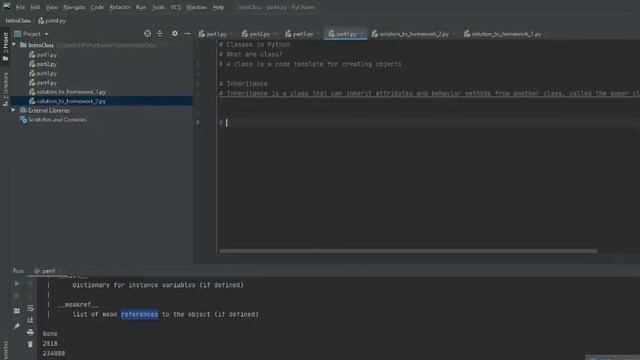Open the View menu
640x360 pixels.
pyautogui.click(x=52, y=7)
